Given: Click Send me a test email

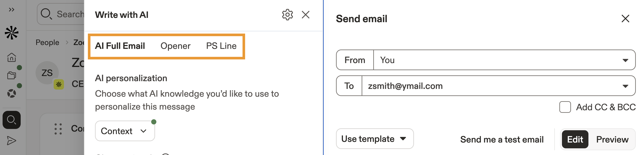Looking at the screenshot, I should point(502,139).
